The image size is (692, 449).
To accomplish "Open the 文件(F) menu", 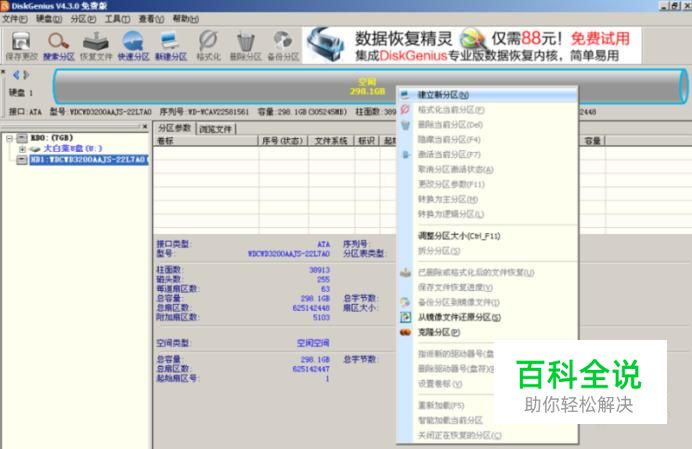I will click(15, 19).
